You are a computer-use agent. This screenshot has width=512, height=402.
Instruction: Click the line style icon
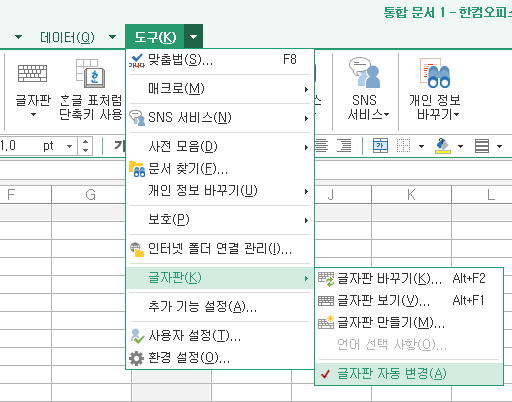tap(482, 146)
